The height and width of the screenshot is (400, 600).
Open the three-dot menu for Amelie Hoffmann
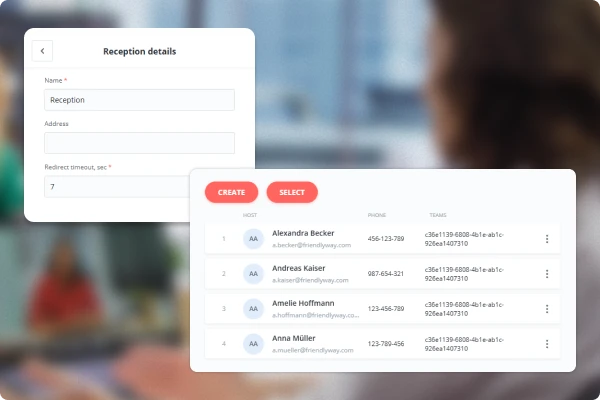(x=547, y=309)
